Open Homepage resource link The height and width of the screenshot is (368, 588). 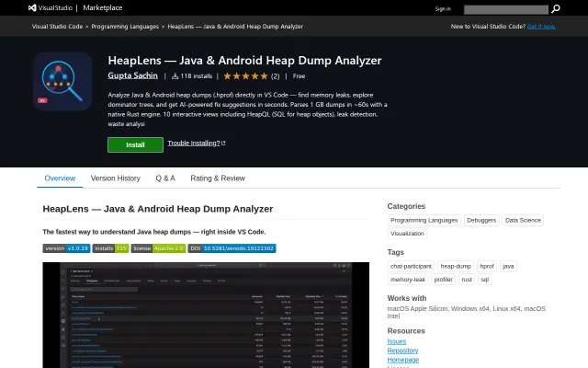pos(403,360)
